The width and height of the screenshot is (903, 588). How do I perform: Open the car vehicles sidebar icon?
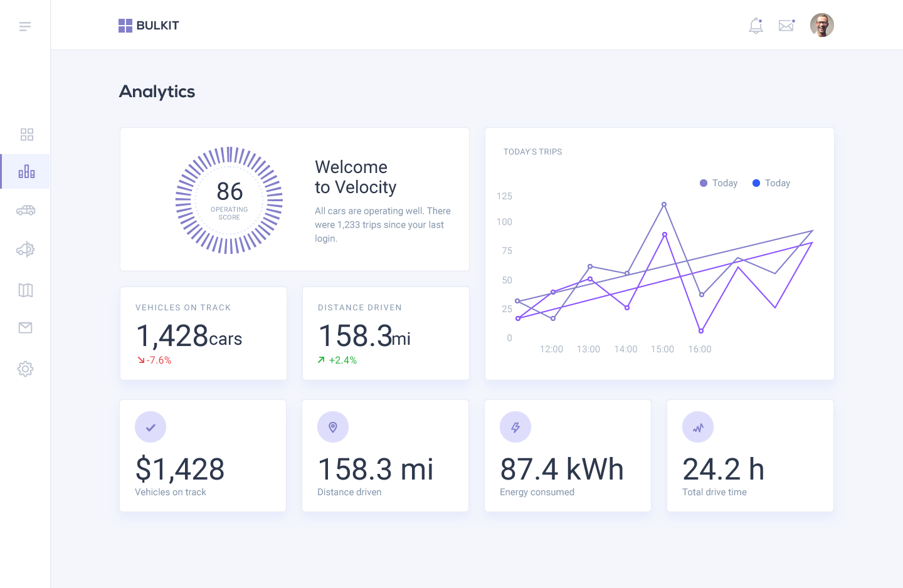coord(26,211)
